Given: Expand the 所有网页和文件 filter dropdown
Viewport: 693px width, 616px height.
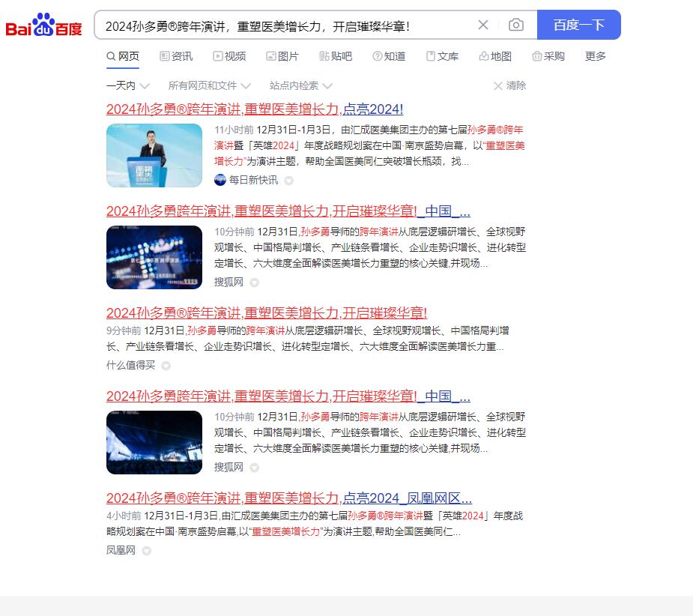Looking at the screenshot, I should click(210, 85).
